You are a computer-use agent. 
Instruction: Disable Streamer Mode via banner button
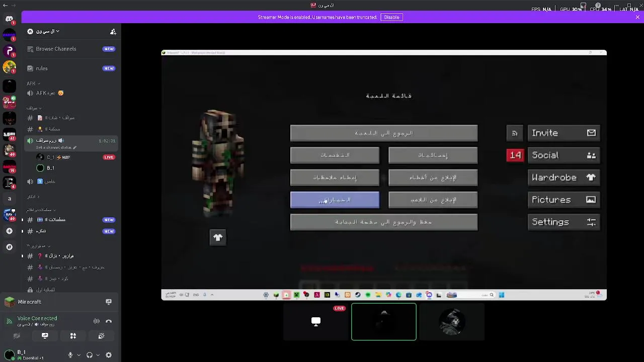tap(391, 17)
